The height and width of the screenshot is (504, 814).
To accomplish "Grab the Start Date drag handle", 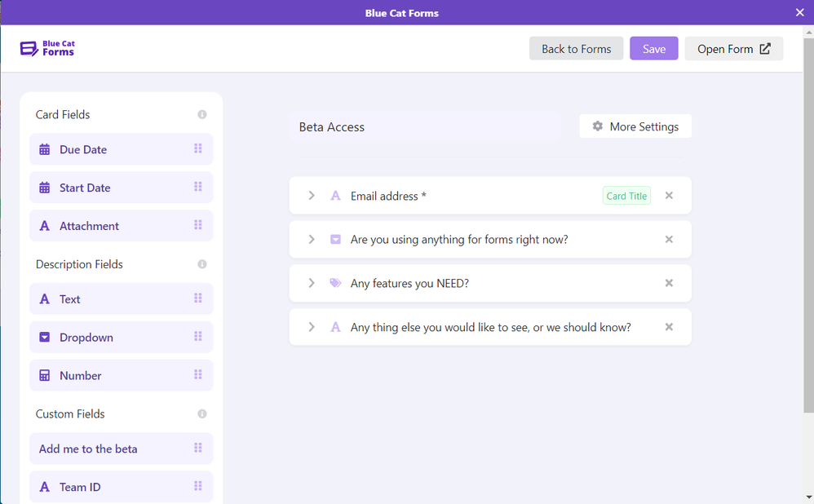I will (197, 186).
